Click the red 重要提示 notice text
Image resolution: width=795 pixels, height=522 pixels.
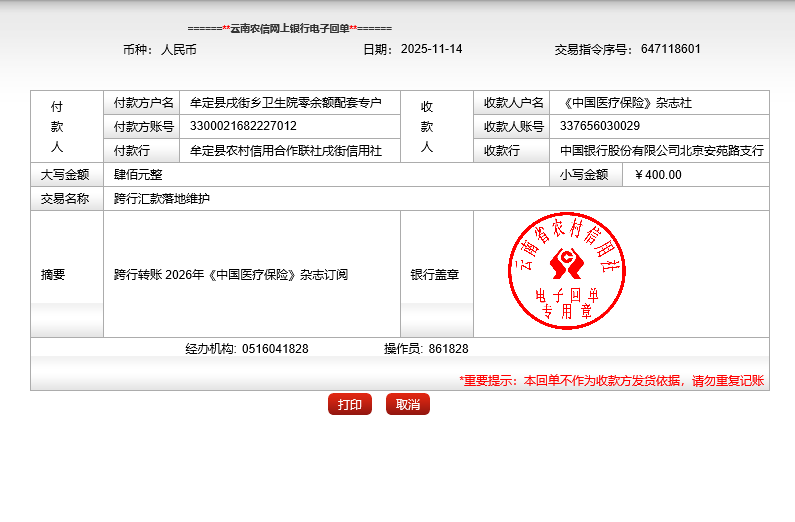coord(611,381)
